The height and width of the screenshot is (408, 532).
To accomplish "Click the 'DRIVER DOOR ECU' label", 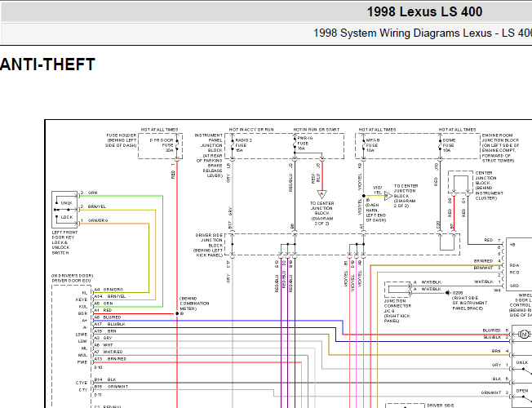I will 71,281.
